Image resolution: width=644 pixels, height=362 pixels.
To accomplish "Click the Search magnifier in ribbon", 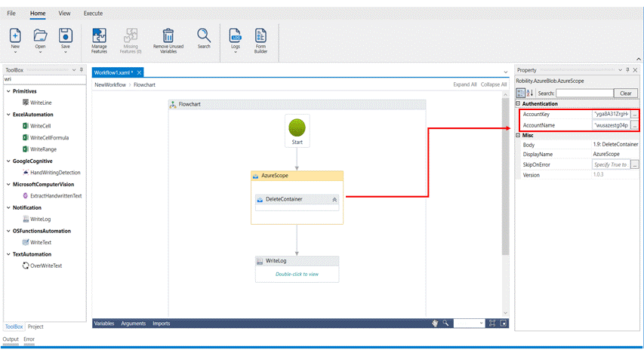I will tap(204, 35).
